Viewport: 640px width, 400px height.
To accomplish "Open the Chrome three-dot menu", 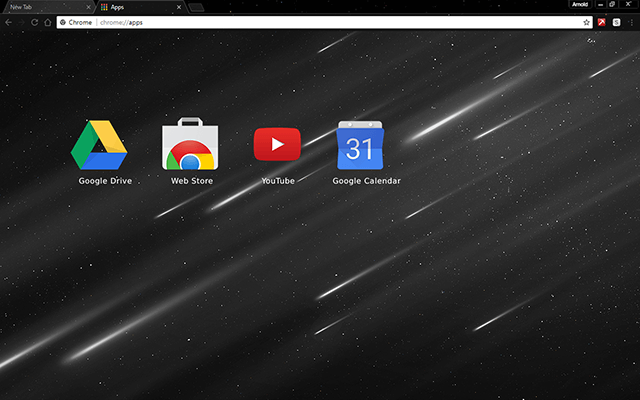I will (x=631, y=22).
